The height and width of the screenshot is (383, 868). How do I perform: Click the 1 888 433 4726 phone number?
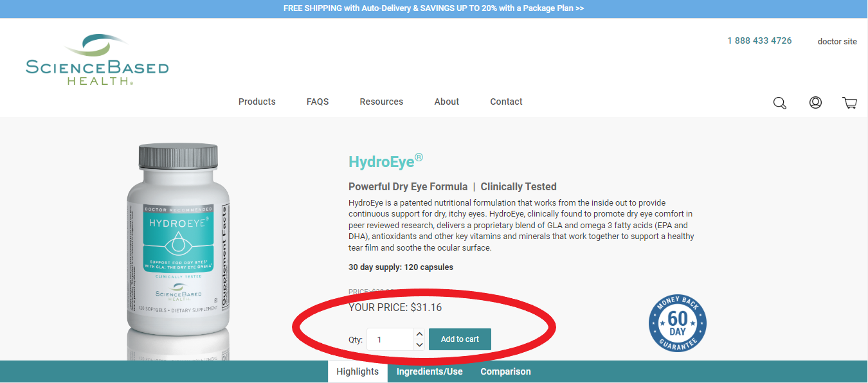(759, 40)
